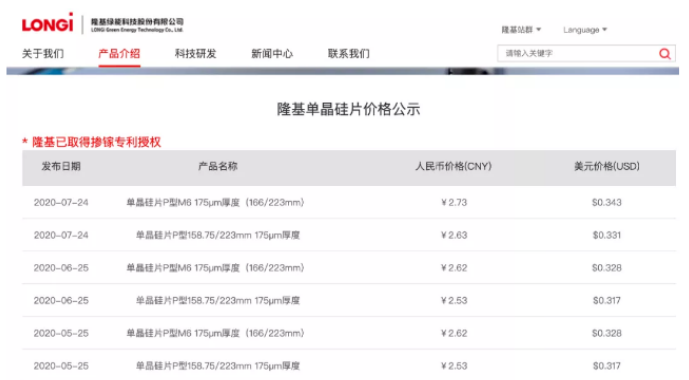
Task: Select the ¥2.53 cell in 2020-05-25 row
Action: (x=454, y=366)
